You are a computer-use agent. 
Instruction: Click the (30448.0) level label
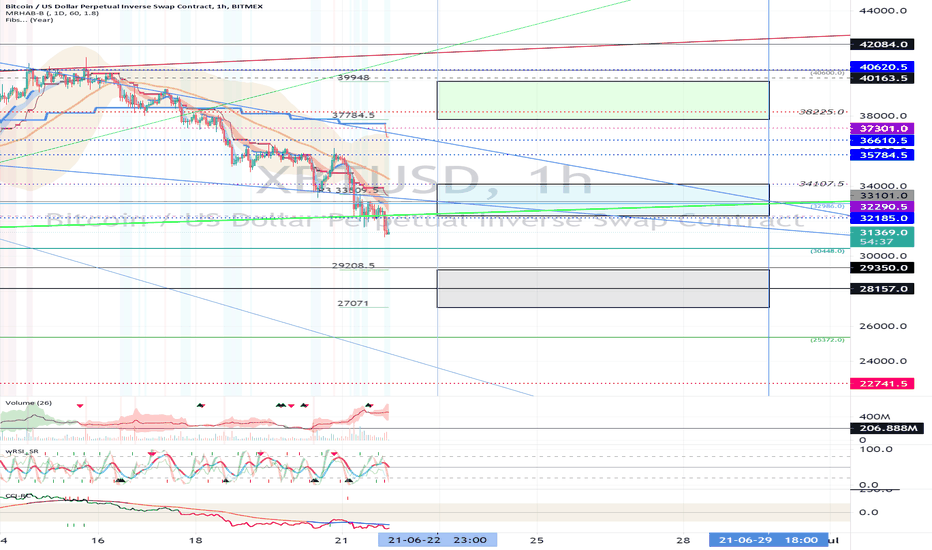click(x=827, y=251)
